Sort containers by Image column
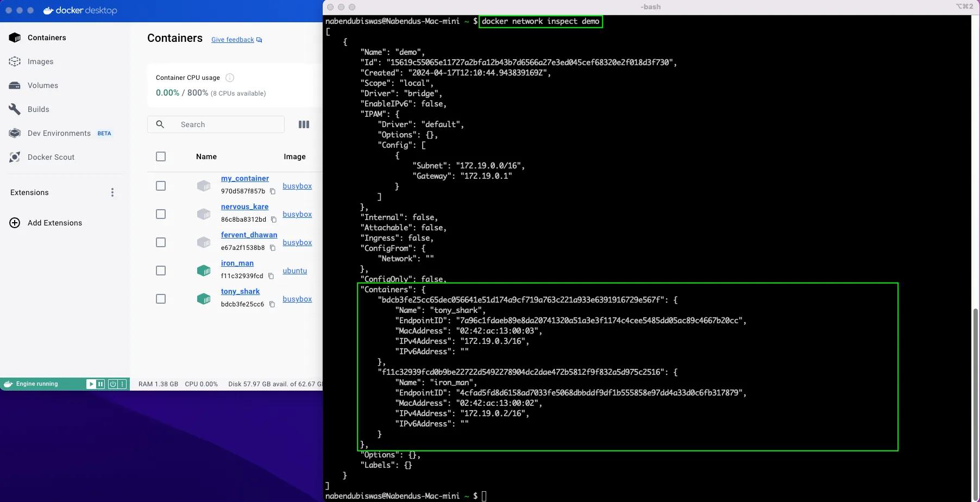Image resolution: width=980 pixels, height=502 pixels. coord(294,156)
